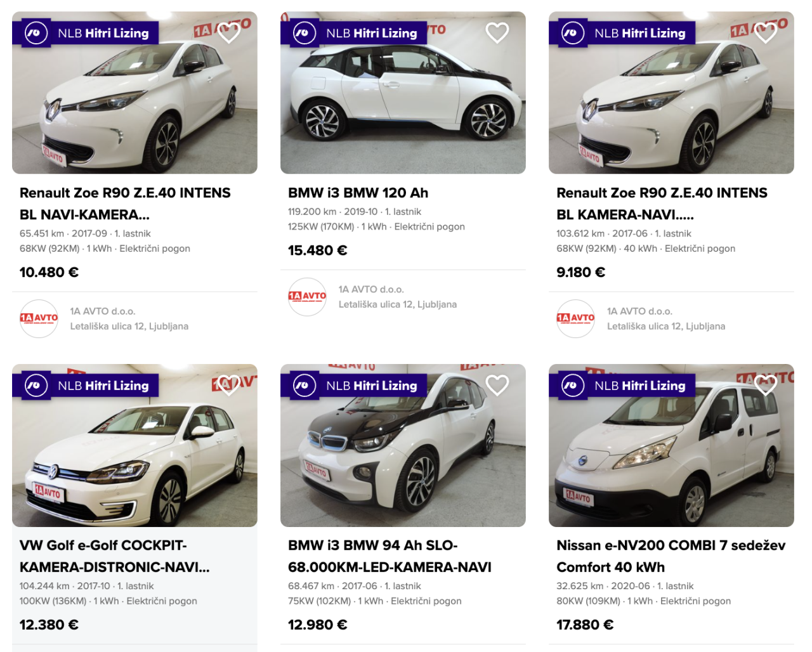Open the Renault Zoe BL KAMERA-NAVI listing title
Screen dimensions: 812x652
click(662, 204)
